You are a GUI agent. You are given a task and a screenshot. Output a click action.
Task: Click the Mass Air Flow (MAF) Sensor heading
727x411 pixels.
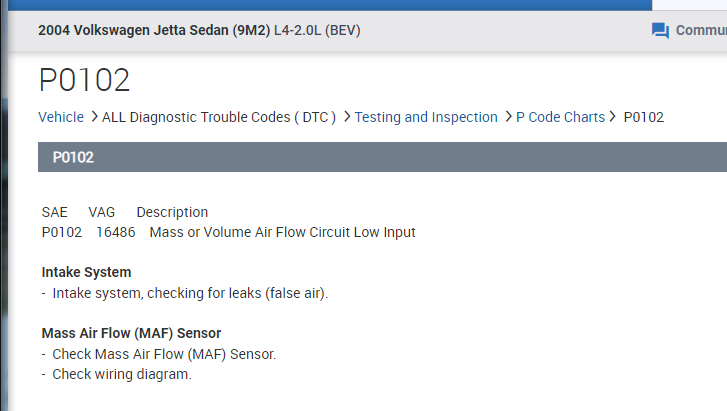tap(131, 333)
